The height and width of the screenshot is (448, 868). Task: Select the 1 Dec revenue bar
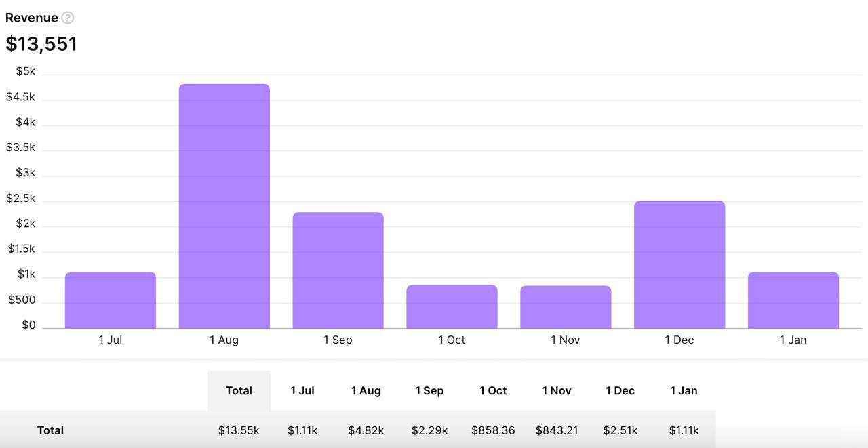coord(679,264)
